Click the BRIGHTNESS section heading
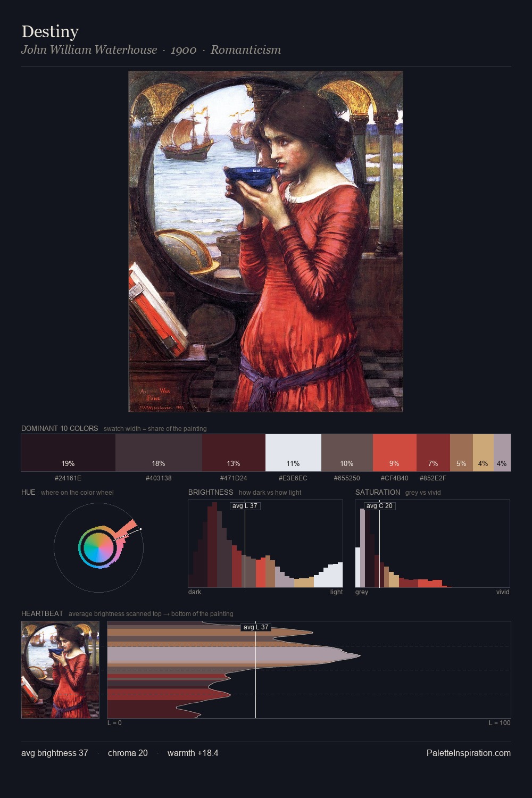The height and width of the screenshot is (798, 532). pos(211,492)
